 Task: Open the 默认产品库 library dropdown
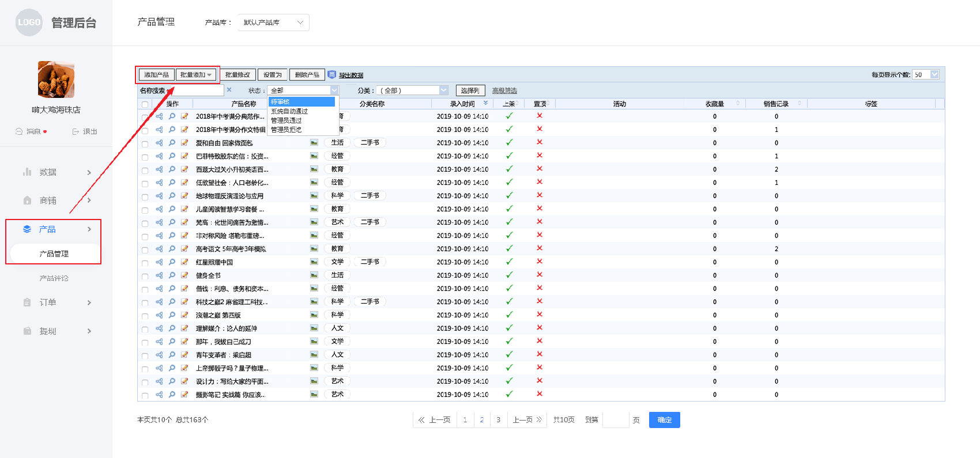[273, 22]
